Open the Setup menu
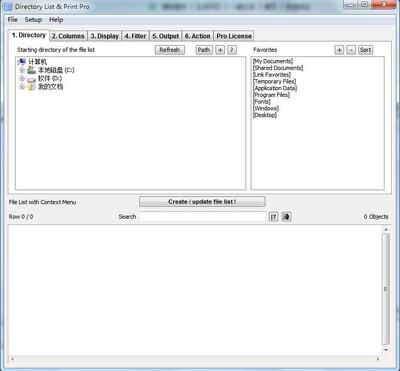Image resolution: width=400 pixels, height=371 pixels. click(33, 20)
